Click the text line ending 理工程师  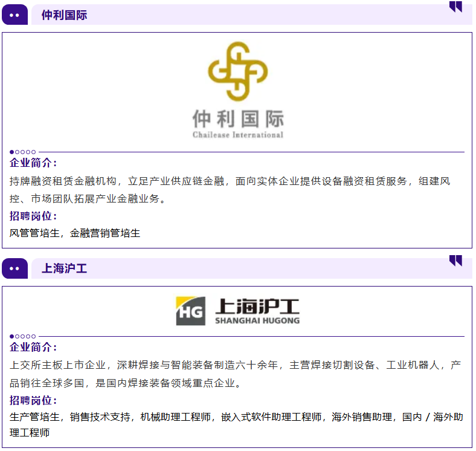pos(30,433)
